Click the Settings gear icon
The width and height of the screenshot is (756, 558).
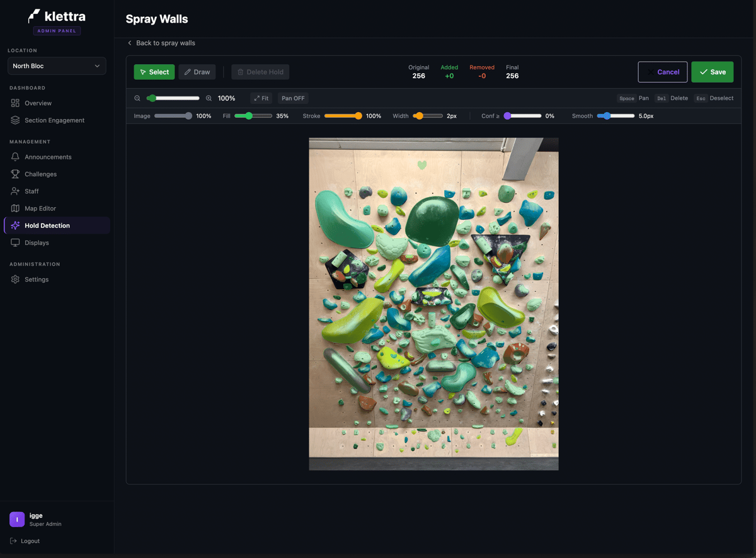15,279
